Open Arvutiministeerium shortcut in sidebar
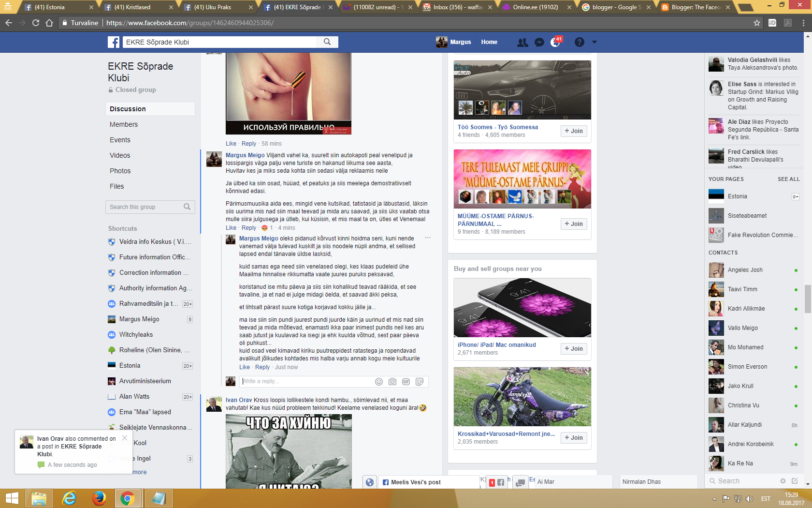 [x=145, y=381]
